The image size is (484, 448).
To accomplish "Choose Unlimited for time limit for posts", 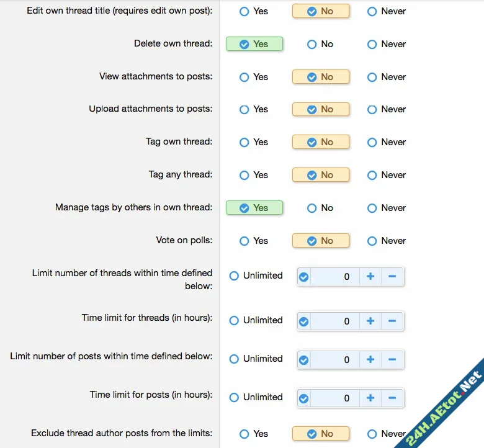I will pyautogui.click(x=235, y=397).
